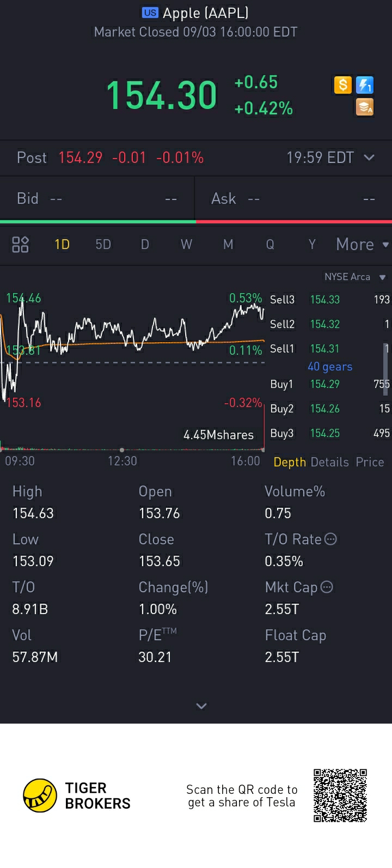Tap the P/E TTM value 30.21
The image size is (392, 868).
[155, 657]
